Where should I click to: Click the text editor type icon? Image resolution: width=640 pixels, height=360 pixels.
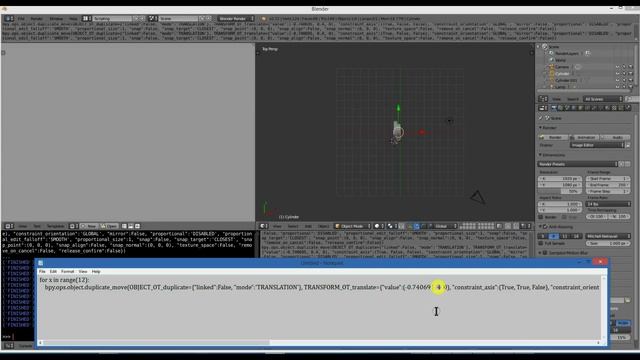point(9,226)
